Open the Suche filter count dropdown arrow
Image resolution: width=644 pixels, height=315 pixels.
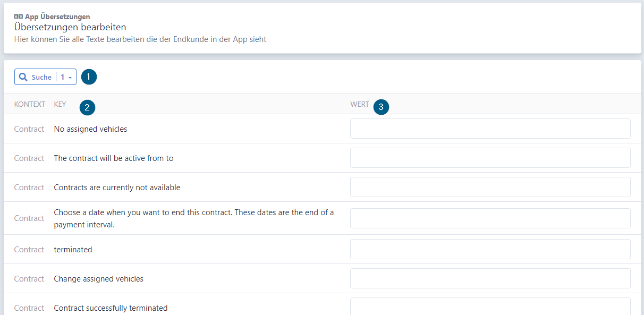pyautogui.click(x=70, y=78)
